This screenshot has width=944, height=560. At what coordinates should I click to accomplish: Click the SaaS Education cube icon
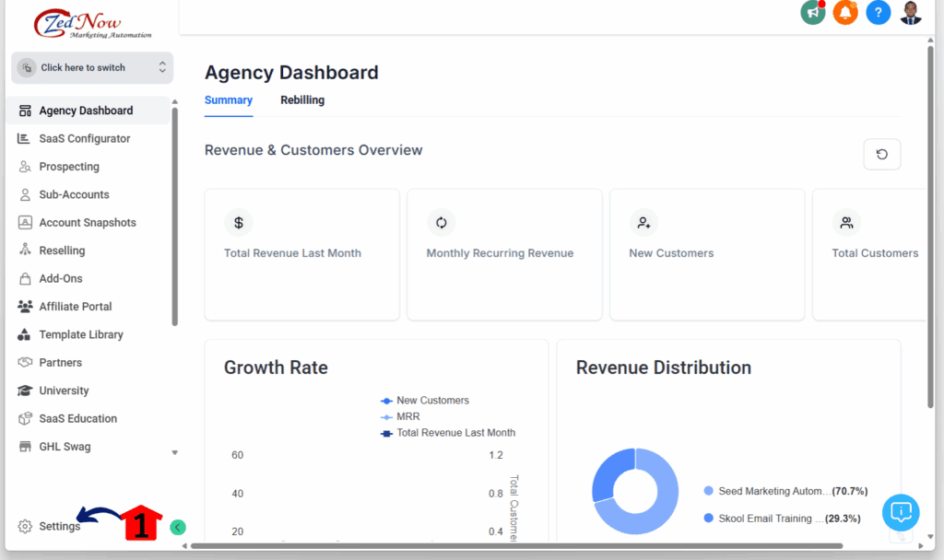[25, 419]
